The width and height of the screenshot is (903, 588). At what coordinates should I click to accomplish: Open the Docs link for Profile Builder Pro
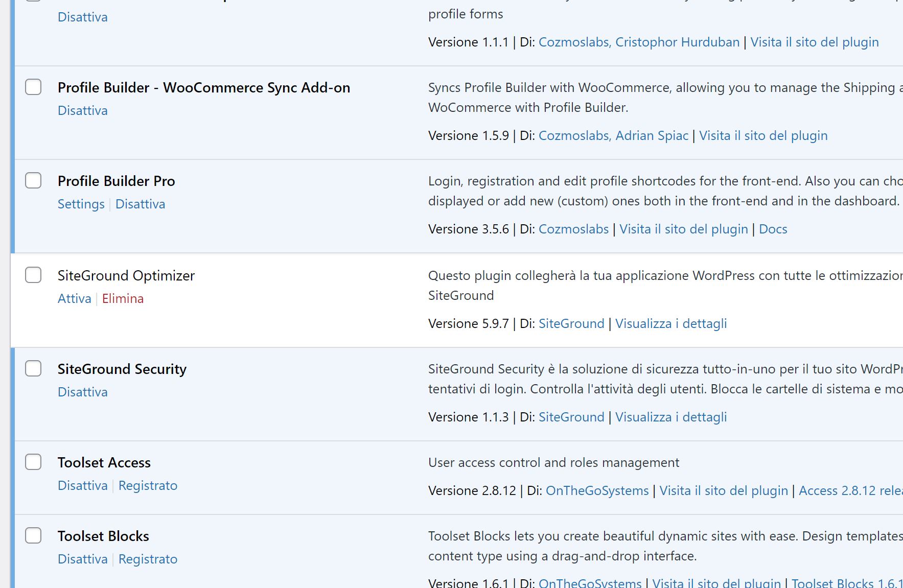pos(773,229)
